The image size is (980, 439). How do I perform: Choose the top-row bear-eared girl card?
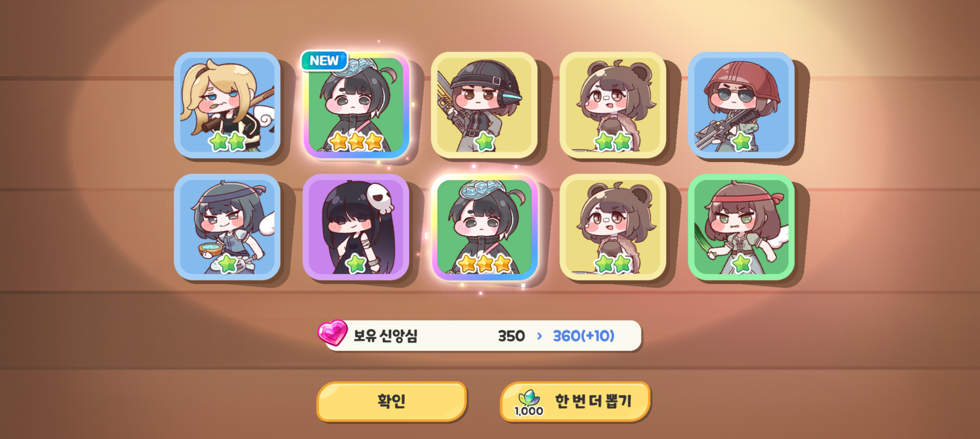613,105
